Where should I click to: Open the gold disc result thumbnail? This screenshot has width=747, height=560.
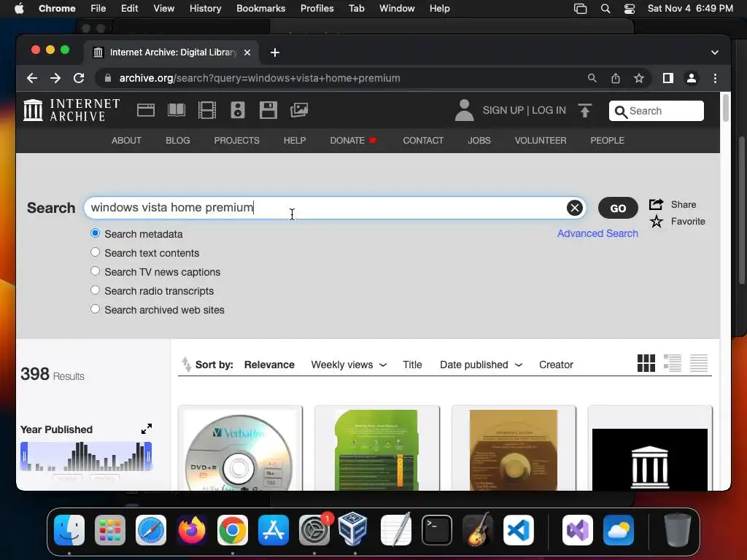[514, 450]
